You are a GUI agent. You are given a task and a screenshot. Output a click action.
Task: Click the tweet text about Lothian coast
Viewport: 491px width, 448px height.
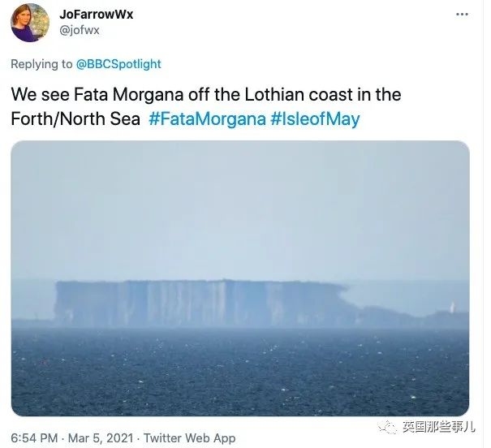(206, 107)
